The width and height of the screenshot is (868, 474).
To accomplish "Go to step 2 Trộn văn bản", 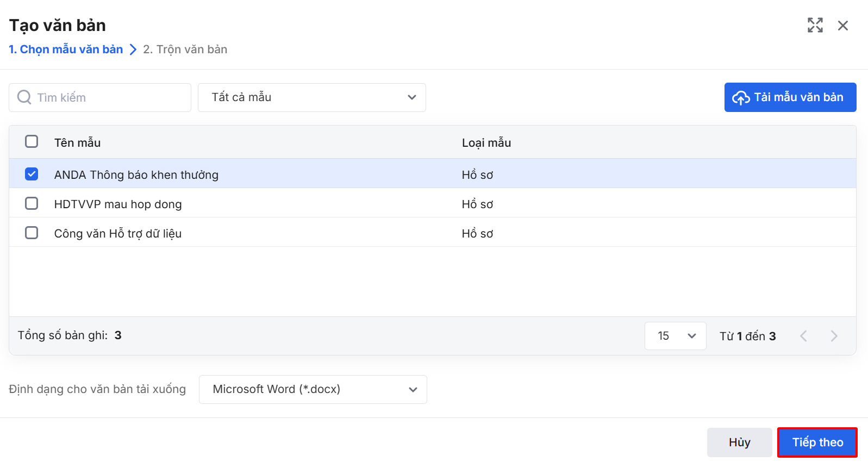I will [185, 49].
